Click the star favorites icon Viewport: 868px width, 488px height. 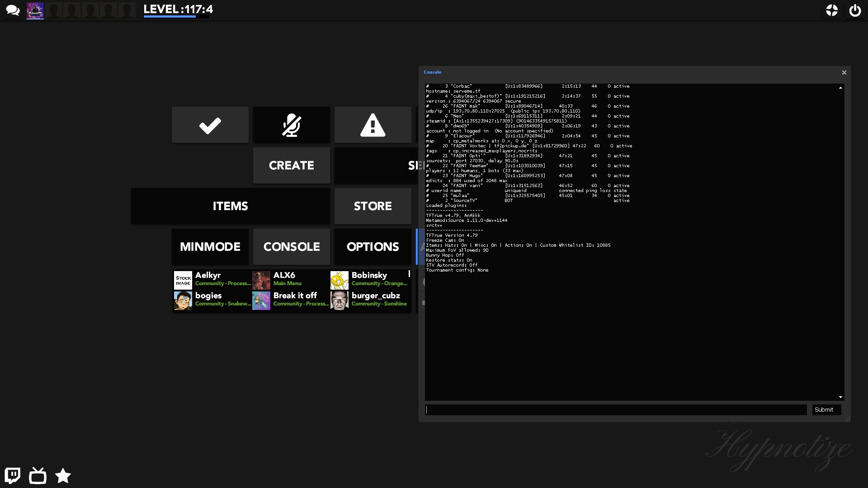(63, 475)
